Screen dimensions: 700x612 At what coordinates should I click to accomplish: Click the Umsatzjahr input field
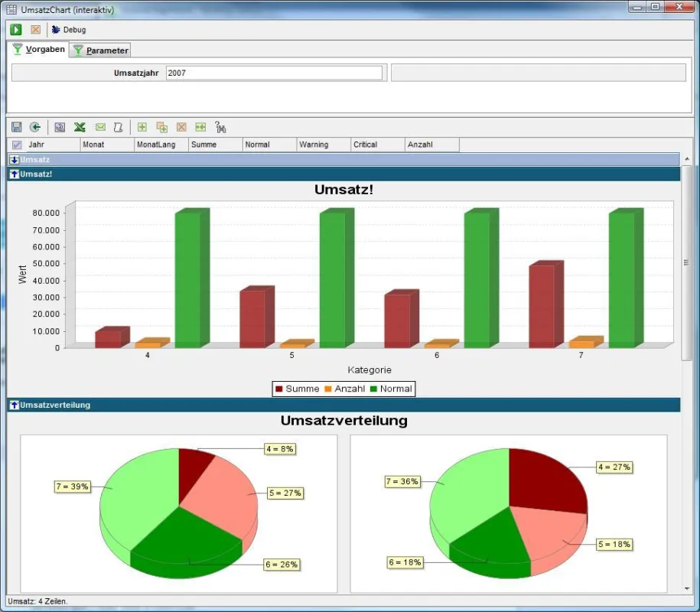tap(274, 73)
